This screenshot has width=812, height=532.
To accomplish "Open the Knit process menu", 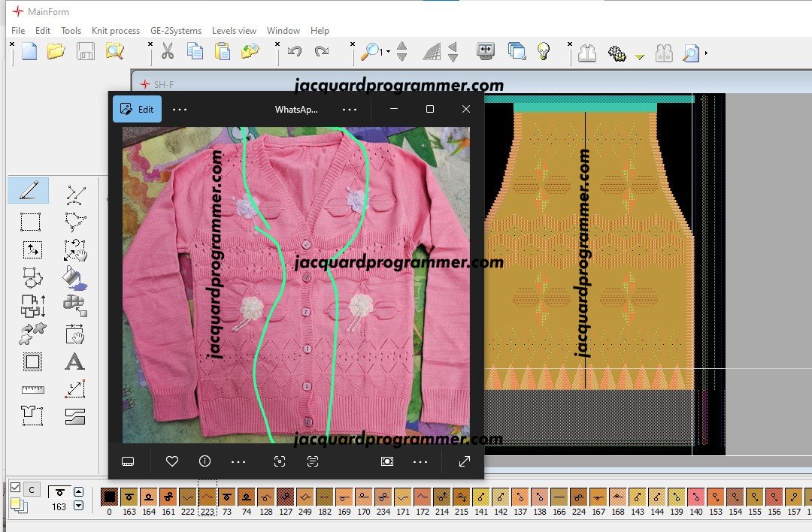I will pos(115,31).
